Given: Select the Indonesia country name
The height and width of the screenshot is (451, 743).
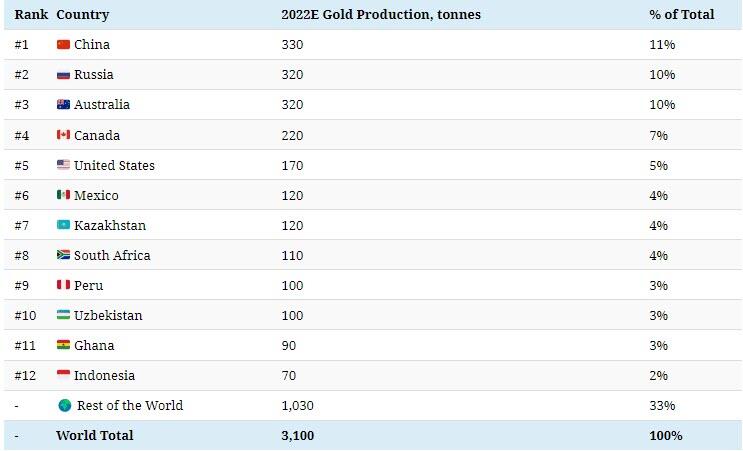Looking at the screenshot, I should (104, 375).
